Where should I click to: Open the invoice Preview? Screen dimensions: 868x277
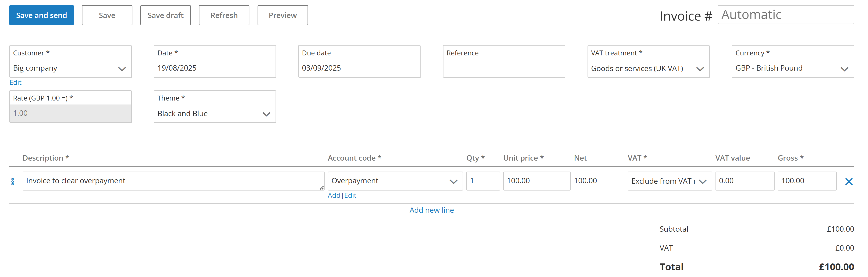[282, 15]
